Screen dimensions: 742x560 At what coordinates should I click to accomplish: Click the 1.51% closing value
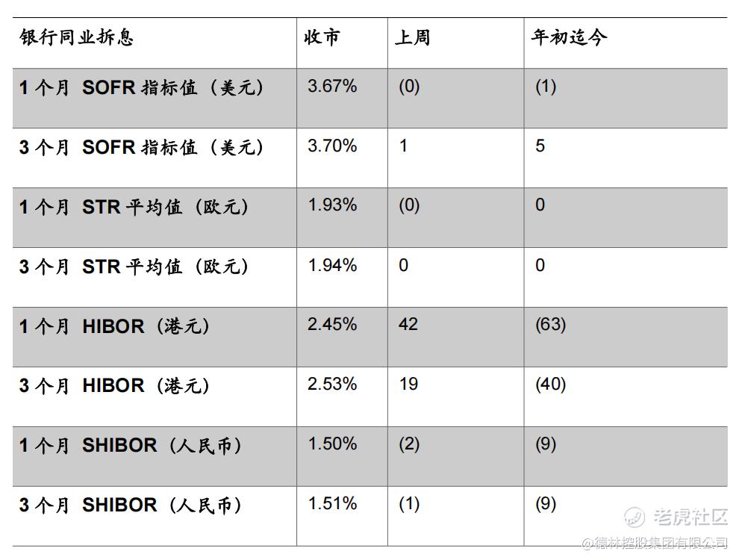332,503
